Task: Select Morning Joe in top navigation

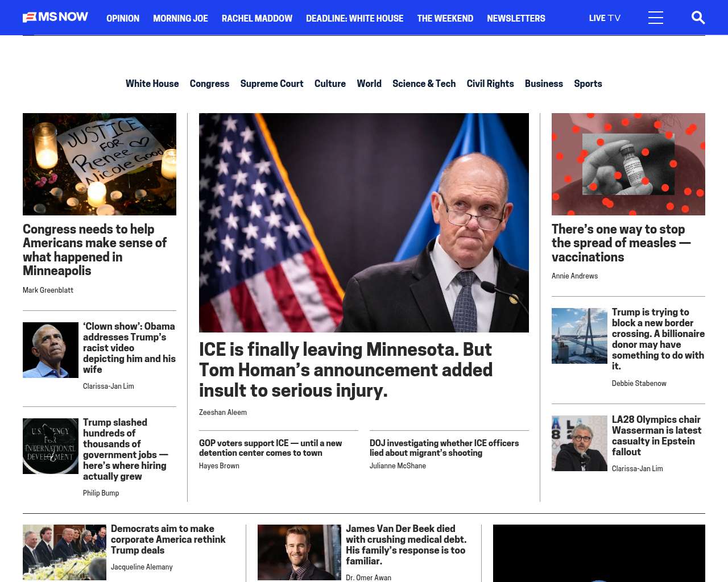Action: point(180,18)
